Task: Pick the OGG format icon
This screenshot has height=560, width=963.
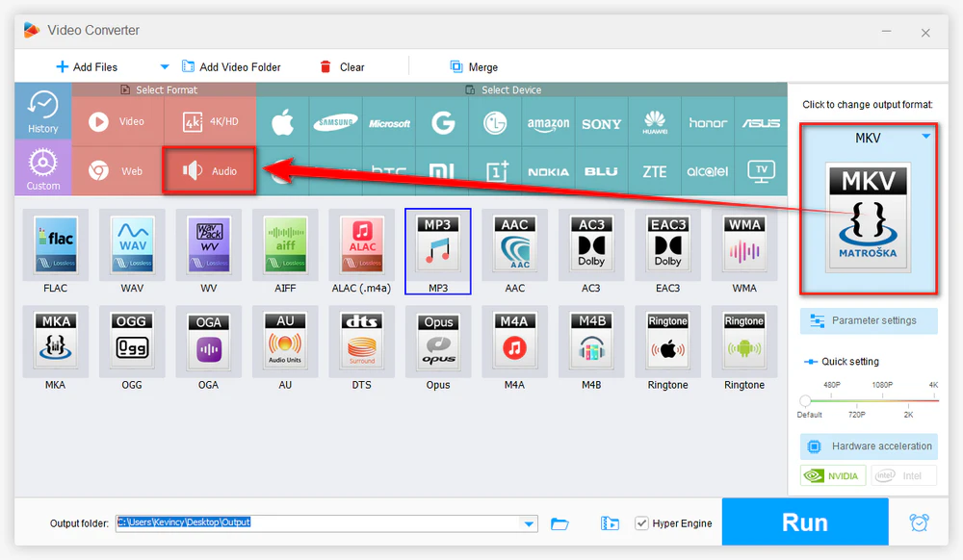Action: pos(132,342)
